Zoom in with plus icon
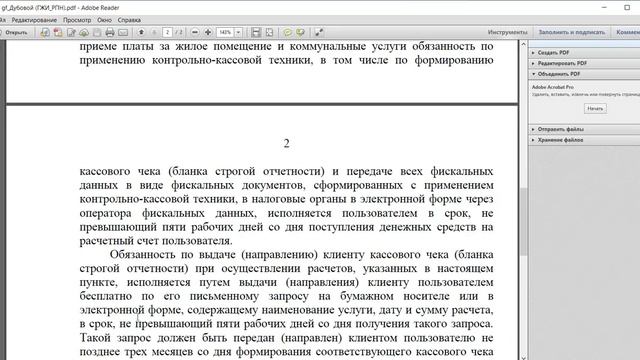Screen dimensions: 640x360 click(208, 32)
